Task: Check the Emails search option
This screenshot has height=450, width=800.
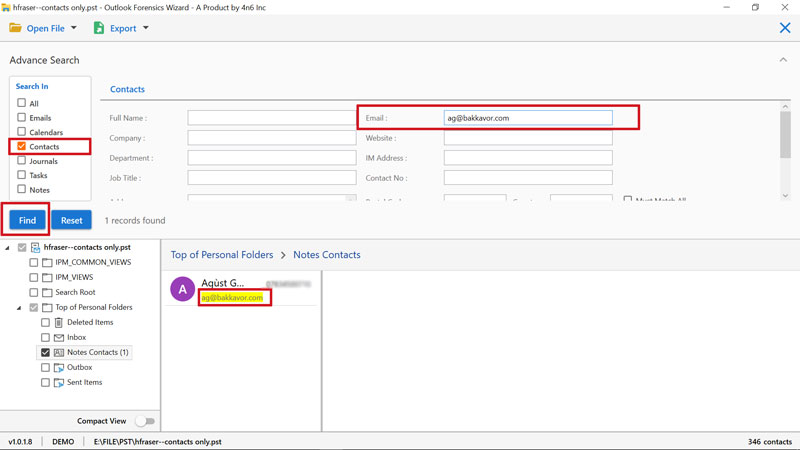Action: click(21, 117)
